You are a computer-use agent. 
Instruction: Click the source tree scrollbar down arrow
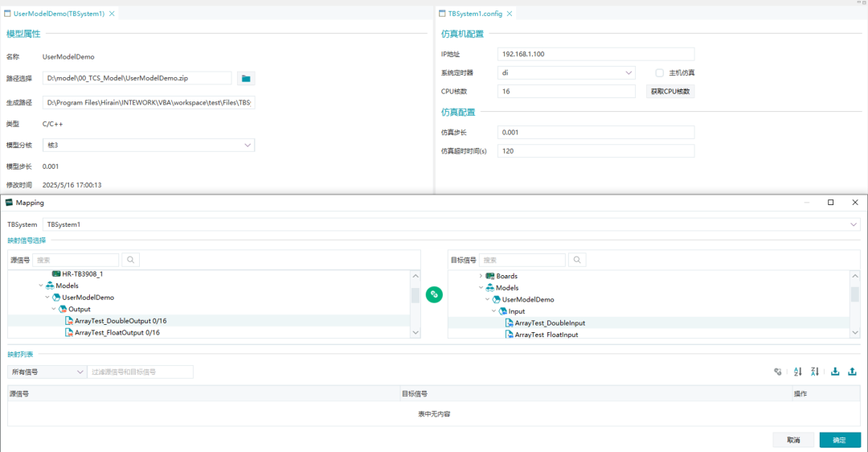(416, 332)
